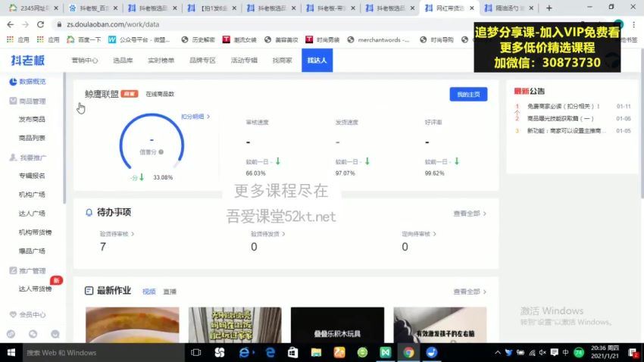This screenshot has width=644, height=362.
Task: Open the food dish video thumbnail
Action: coord(133,325)
